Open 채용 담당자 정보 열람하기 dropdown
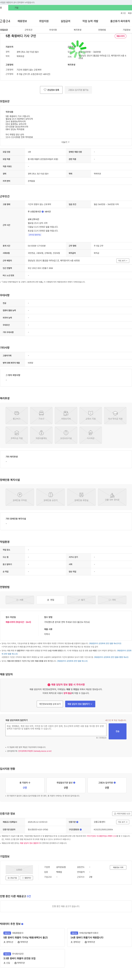The width and height of the screenshot is (132, 980). [x=80, y=704]
